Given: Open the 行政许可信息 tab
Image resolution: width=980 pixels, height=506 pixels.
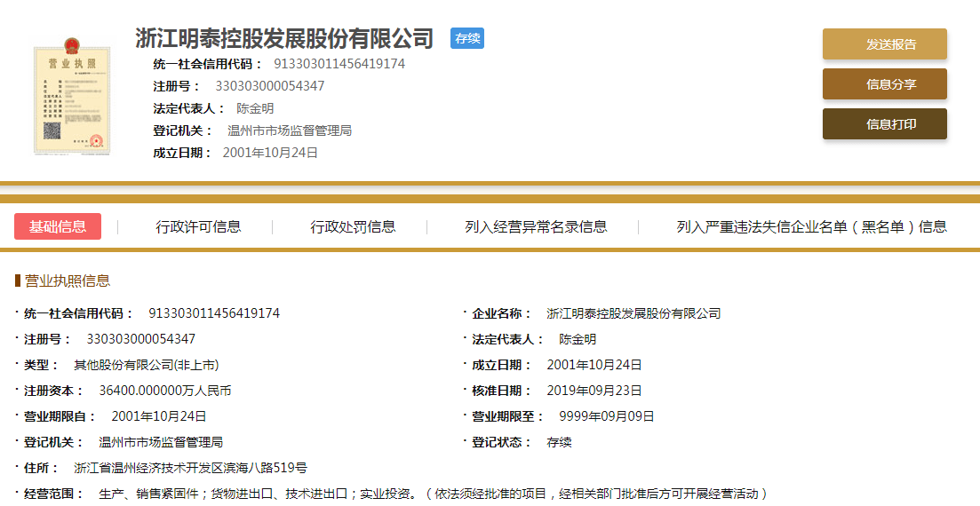Looking at the screenshot, I should [x=198, y=226].
